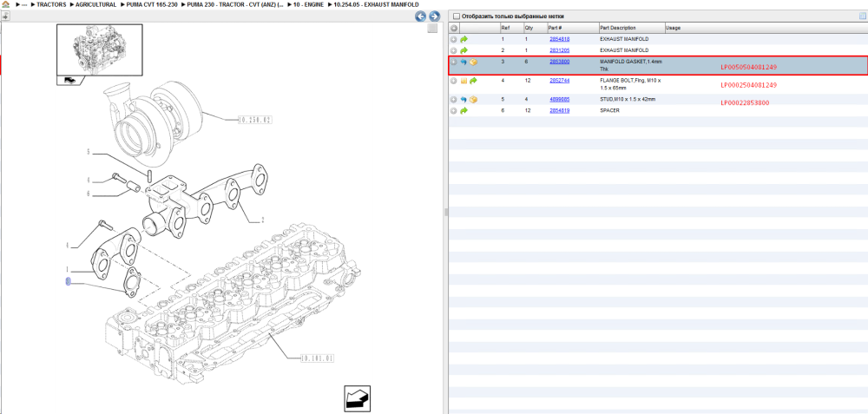Click the green arrow for part 2831205
868x414 pixels.
(464, 50)
